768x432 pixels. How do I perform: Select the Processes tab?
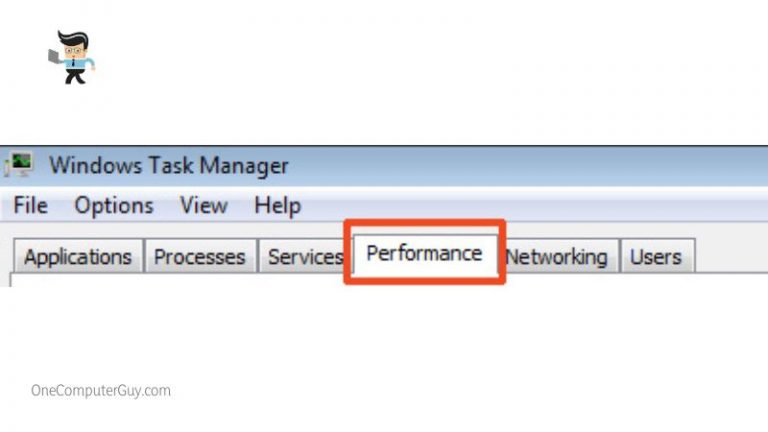[199, 257]
